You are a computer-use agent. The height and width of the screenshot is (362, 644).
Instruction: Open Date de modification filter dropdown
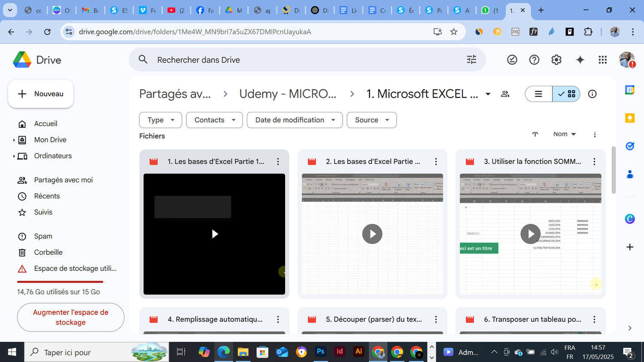pyautogui.click(x=295, y=120)
